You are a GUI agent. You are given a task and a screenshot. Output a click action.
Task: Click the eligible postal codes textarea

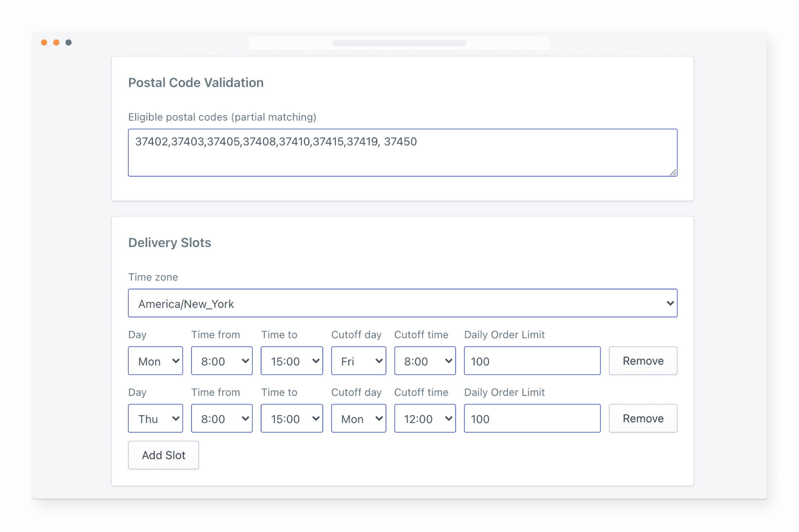(x=402, y=153)
